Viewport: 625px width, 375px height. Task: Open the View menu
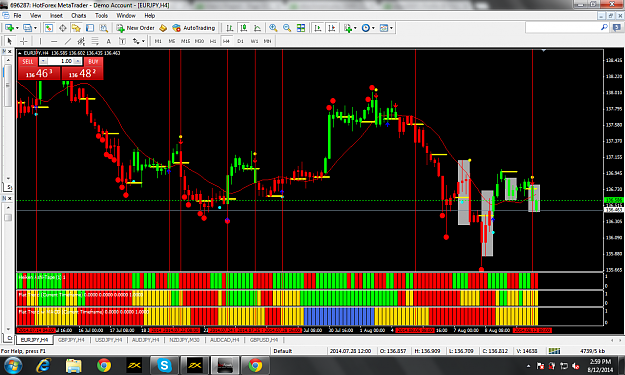click(x=35, y=16)
